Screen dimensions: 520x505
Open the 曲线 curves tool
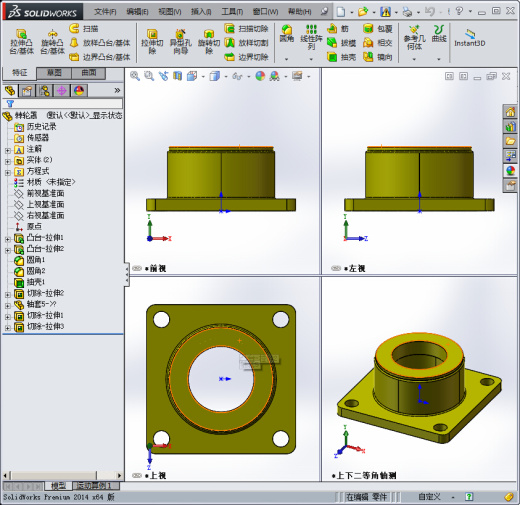point(439,34)
